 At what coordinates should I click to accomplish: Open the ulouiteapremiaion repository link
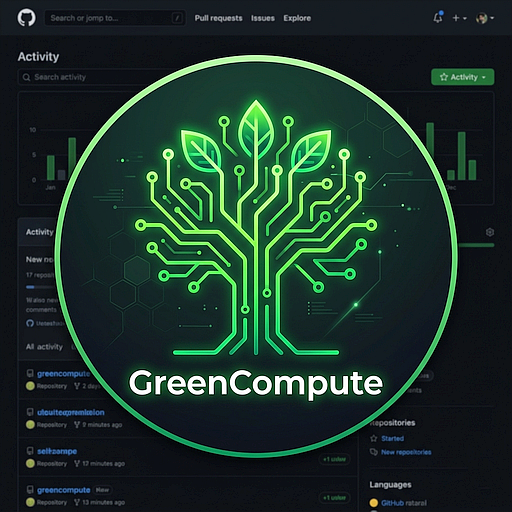[x=71, y=413]
